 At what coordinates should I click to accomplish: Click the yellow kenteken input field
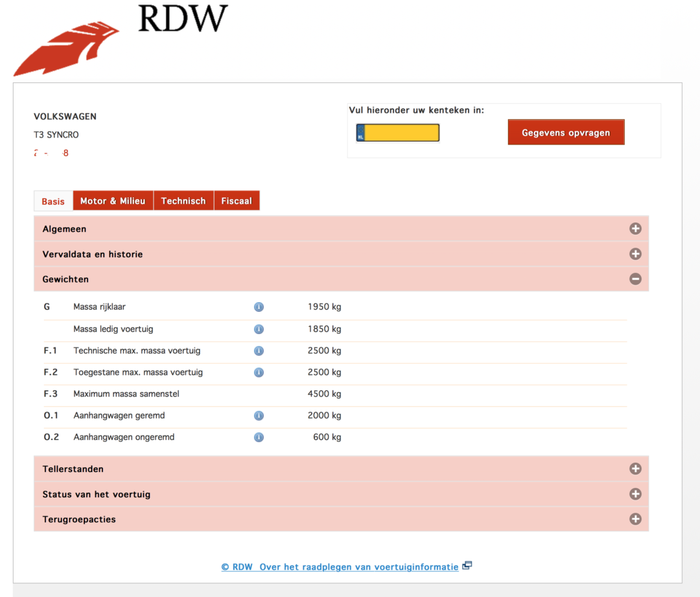(x=401, y=132)
